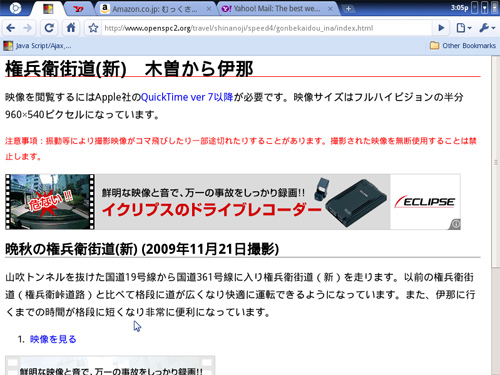The height and width of the screenshot is (375, 500).
Task: Click the イクリプスのドライブレコーダー ad text
Action: 211,210
